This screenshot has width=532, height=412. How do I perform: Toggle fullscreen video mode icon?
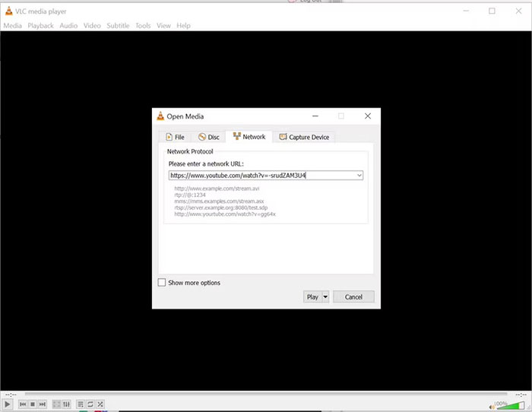click(x=56, y=404)
